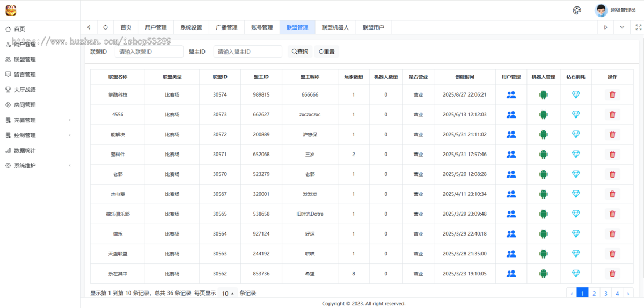644x308 pixels.
Task: Open 首页 in the sidebar
Action: 40,29
